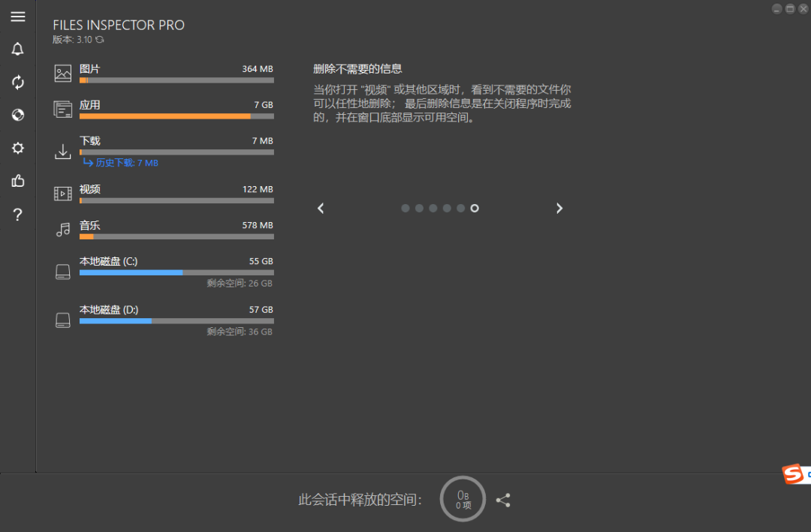Open the 音乐 category label

[89, 225]
